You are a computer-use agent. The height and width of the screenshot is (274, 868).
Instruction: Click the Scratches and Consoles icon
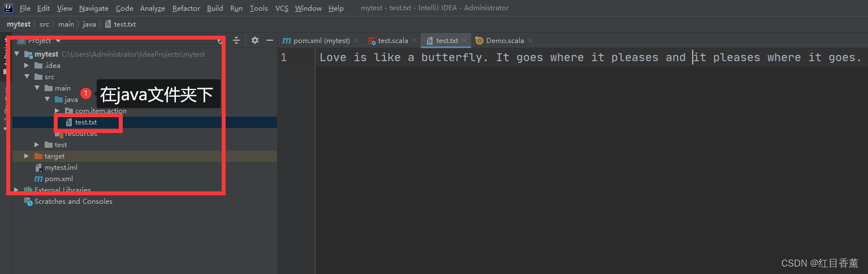tap(28, 202)
